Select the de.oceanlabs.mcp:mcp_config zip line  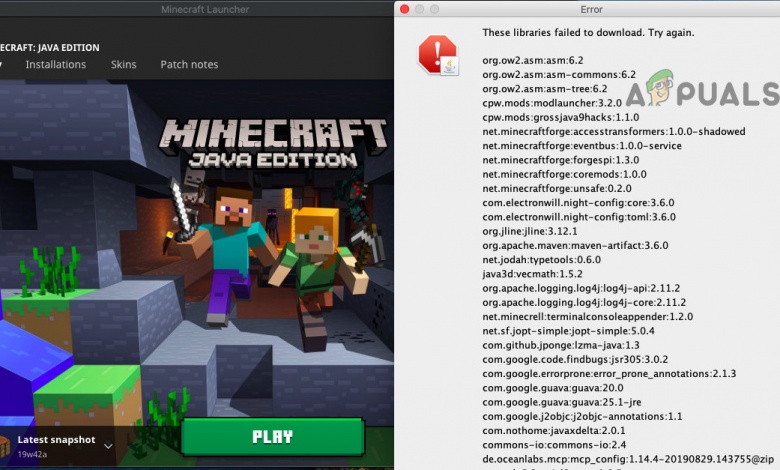click(x=628, y=459)
